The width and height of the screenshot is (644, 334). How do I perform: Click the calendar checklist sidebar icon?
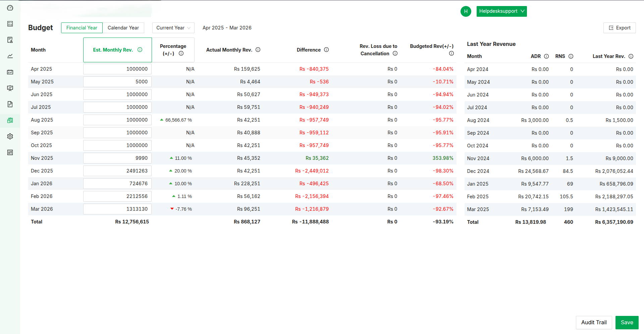10,72
